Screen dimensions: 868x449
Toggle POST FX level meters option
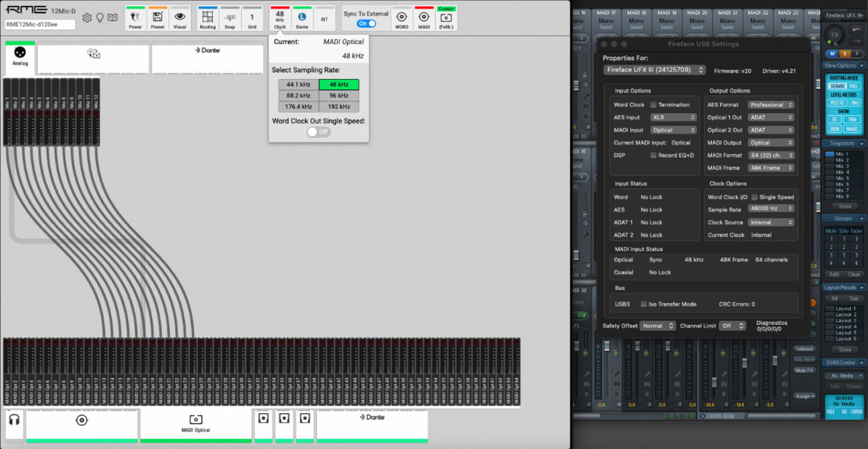click(x=837, y=103)
